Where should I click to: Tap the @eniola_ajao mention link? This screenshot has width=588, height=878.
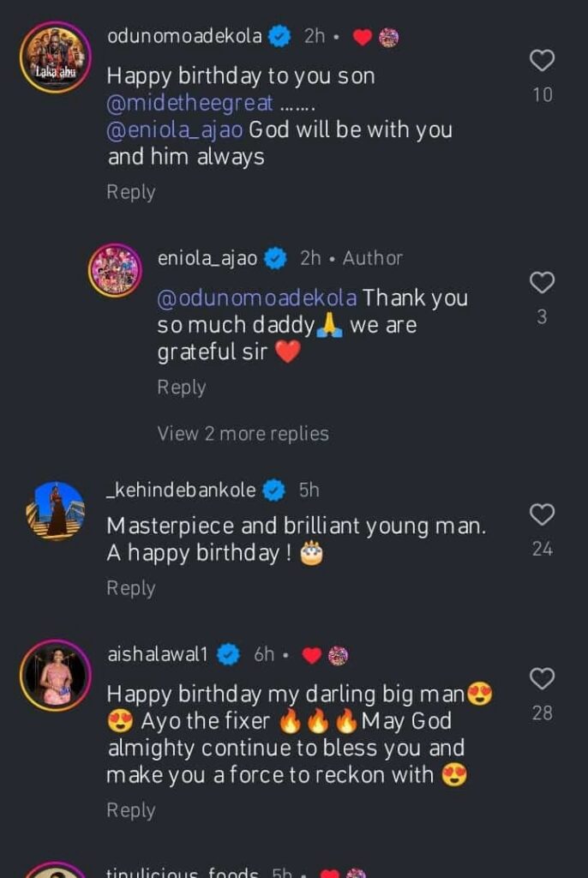pyautogui.click(x=176, y=130)
